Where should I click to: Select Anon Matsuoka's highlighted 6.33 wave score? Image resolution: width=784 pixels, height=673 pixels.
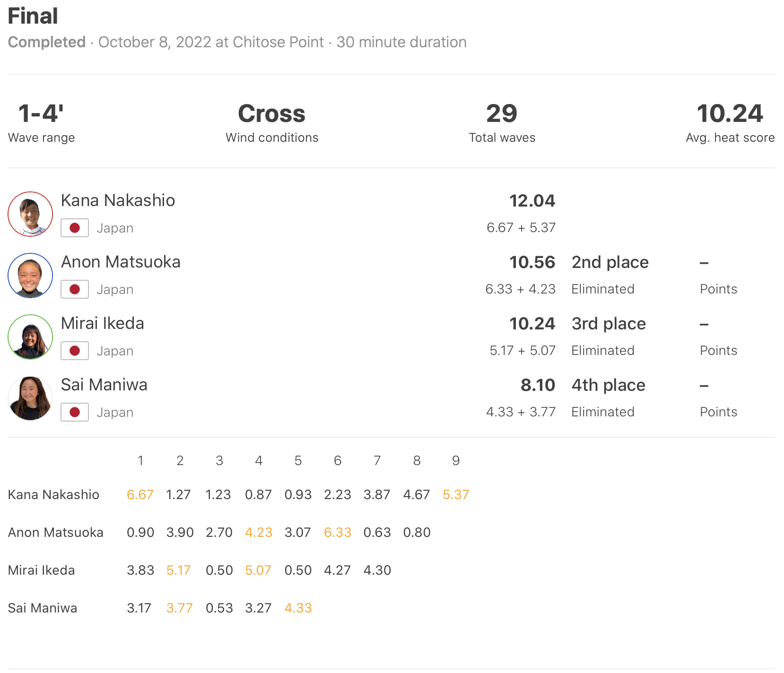click(x=337, y=533)
